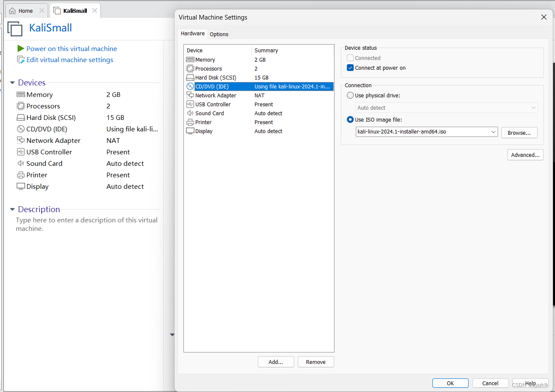The height and width of the screenshot is (392, 555).
Task: Click the Processors icon in settings device list
Action: pyautogui.click(x=190, y=68)
